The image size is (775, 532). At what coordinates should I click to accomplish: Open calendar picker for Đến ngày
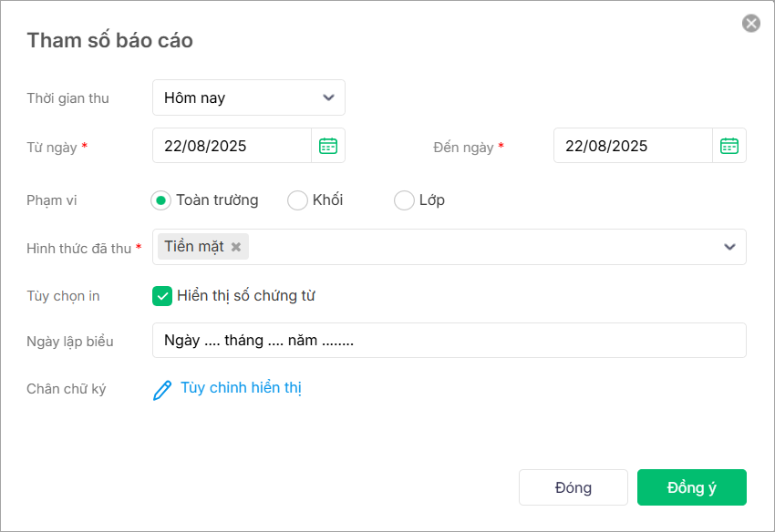(729, 146)
